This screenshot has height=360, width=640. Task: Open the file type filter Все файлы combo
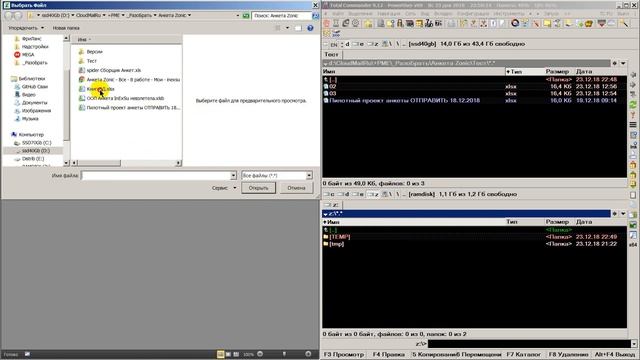[277, 176]
